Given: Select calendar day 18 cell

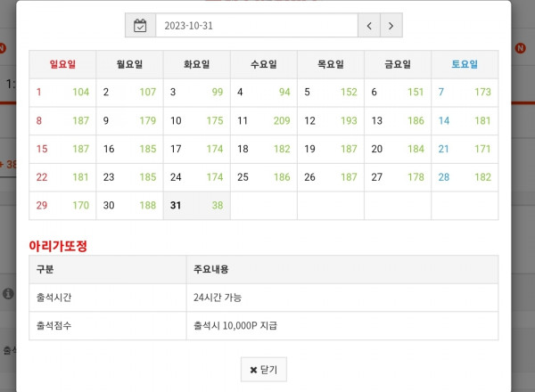Looking at the screenshot, I should pyautogui.click(x=264, y=150).
